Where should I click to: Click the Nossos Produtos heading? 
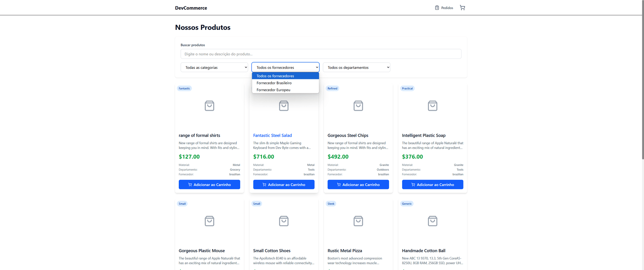coord(203,28)
